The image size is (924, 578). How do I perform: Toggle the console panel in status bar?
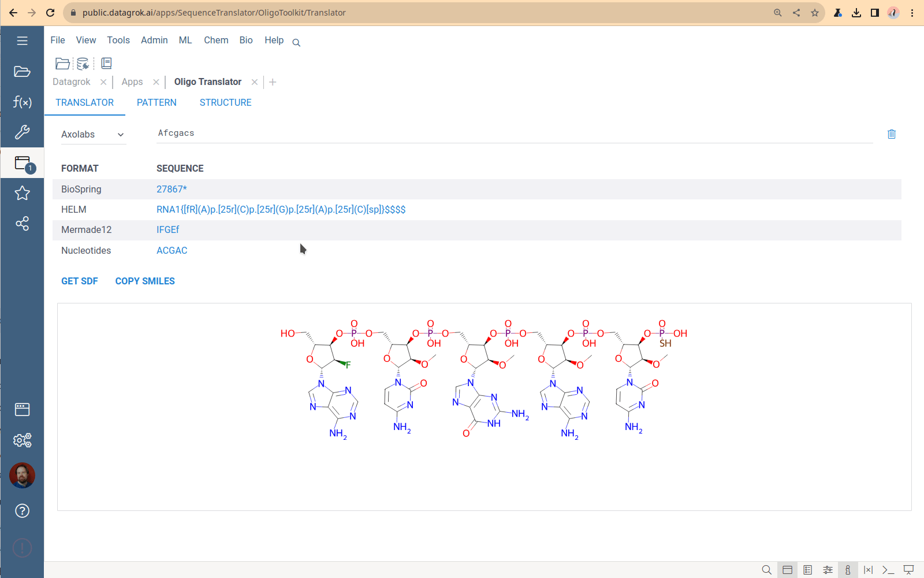point(888,570)
